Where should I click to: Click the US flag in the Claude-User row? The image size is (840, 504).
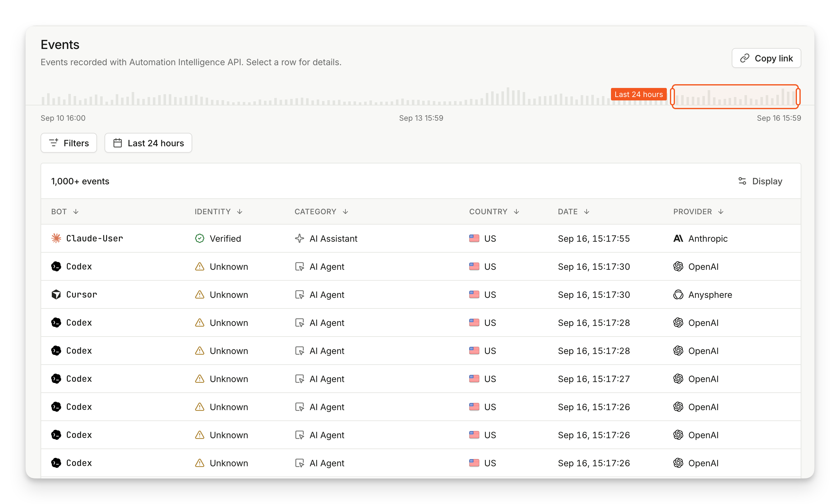point(474,238)
